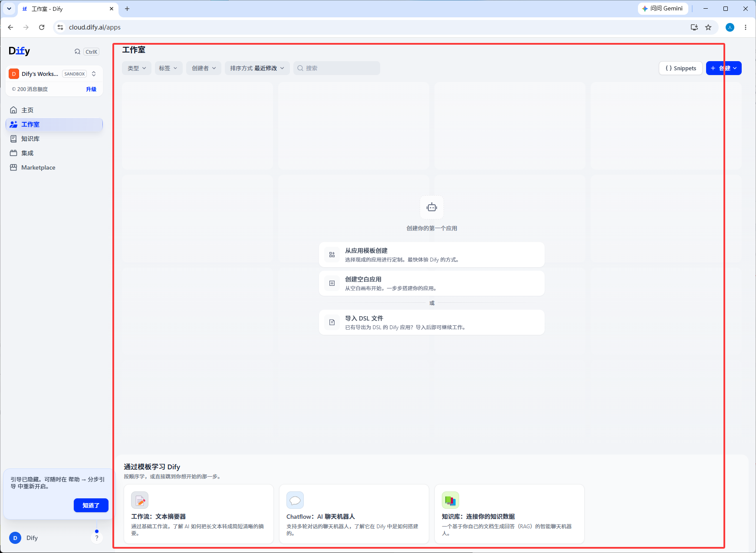Screen dimensions: 756x553
Task: Click the books icon on 知识库 card
Action: point(450,500)
